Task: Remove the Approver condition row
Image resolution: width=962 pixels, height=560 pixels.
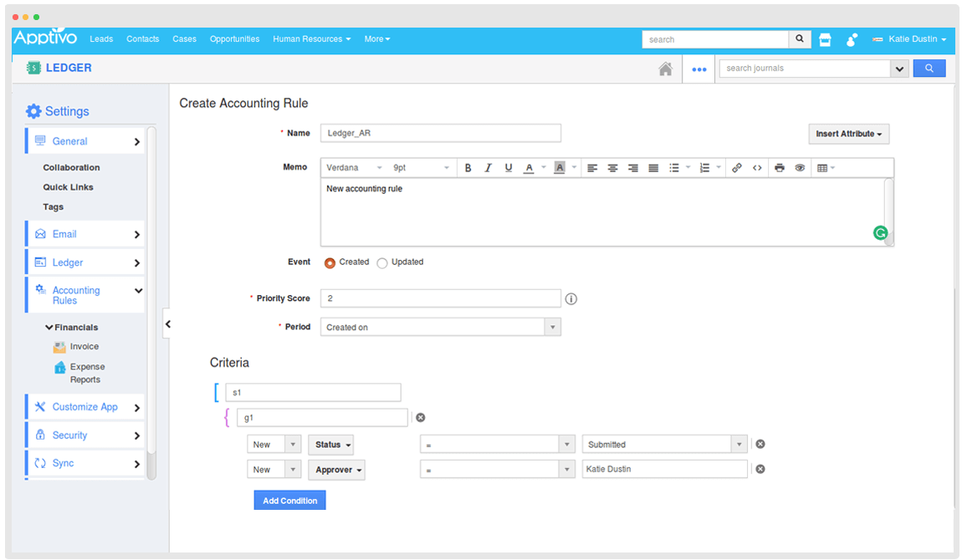Action: tap(760, 469)
